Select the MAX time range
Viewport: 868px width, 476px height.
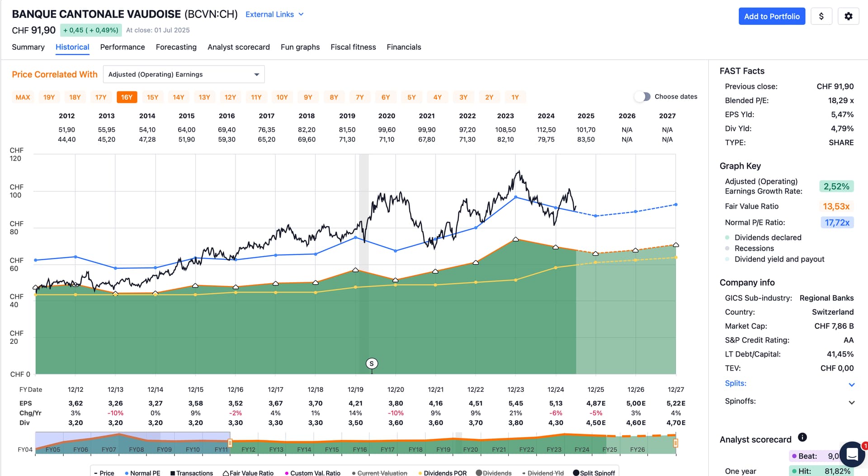23,97
